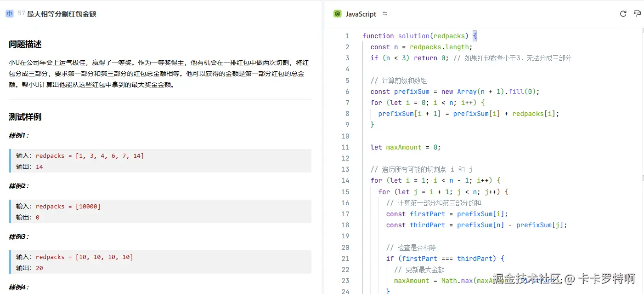The image size is (644, 294).
Task: Click the problem title 最大相等分割红包金额
Action: pyautogui.click(x=62, y=14)
